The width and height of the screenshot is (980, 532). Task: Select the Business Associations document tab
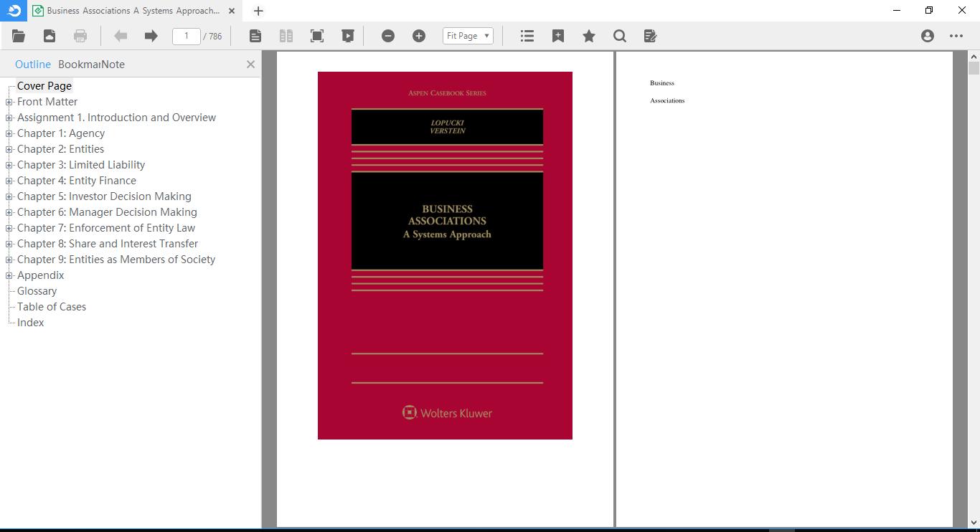pos(134,11)
